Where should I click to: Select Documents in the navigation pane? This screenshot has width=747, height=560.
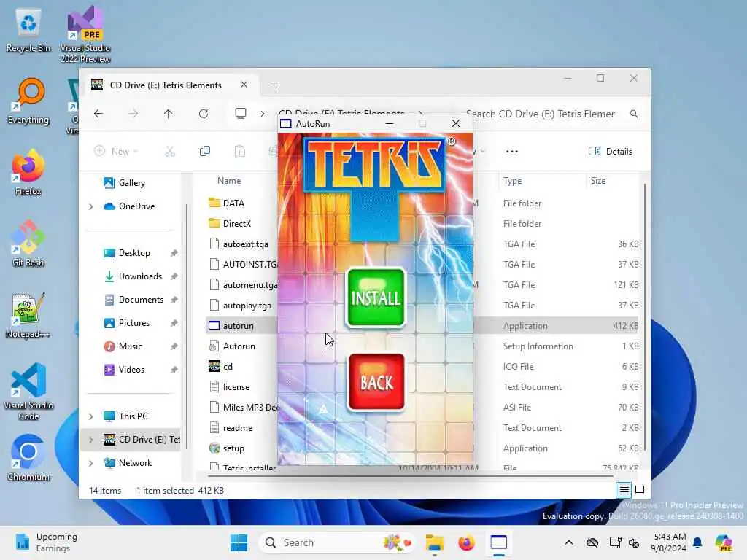(141, 300)
